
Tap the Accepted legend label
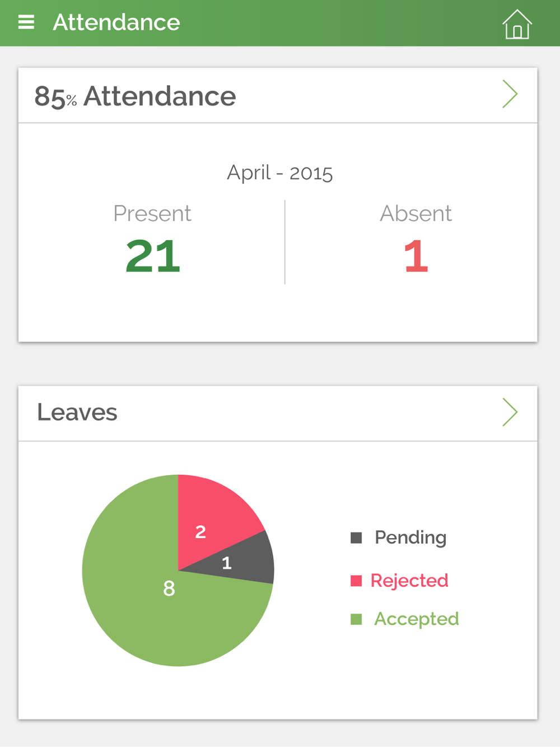click(x=417, y=619)
